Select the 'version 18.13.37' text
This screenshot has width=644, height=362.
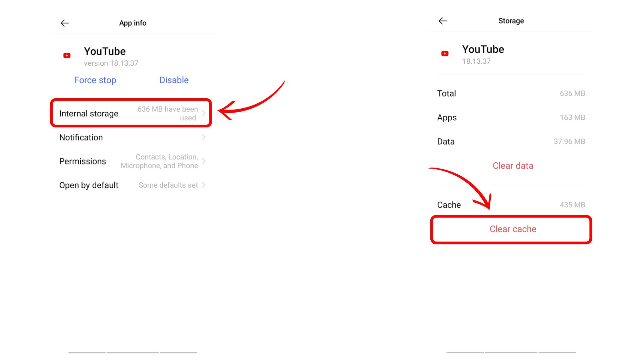[x=111, y=63]
